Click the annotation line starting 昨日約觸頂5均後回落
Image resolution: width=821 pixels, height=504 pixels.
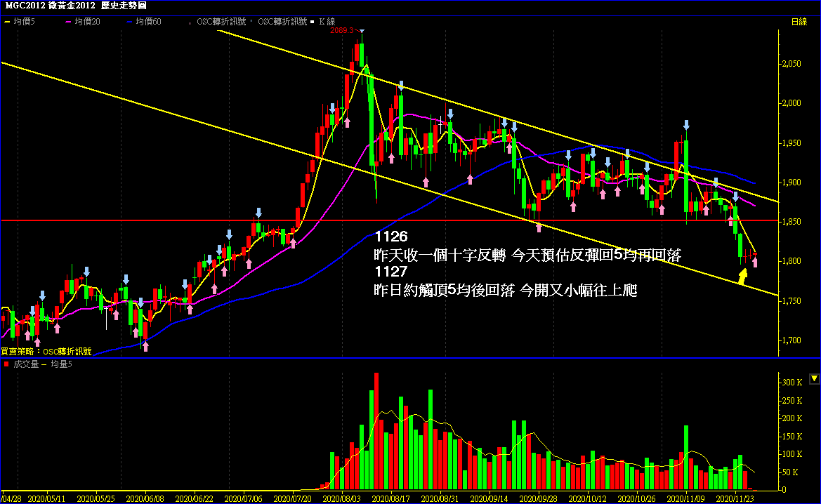[x=506, y=290]
